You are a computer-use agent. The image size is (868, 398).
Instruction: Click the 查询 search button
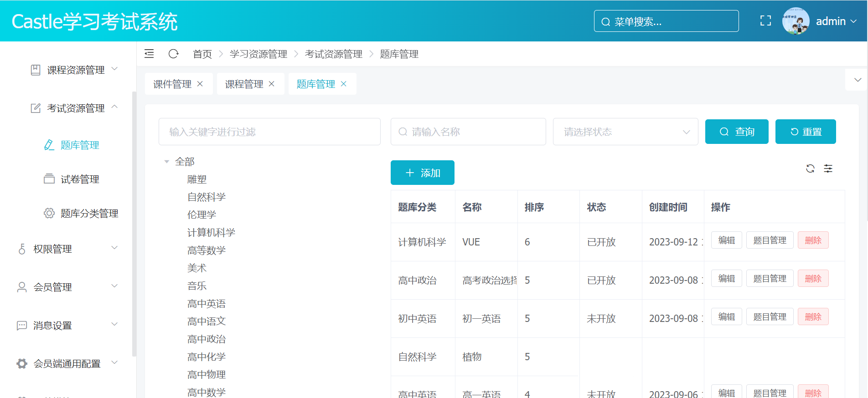point(736,132)
